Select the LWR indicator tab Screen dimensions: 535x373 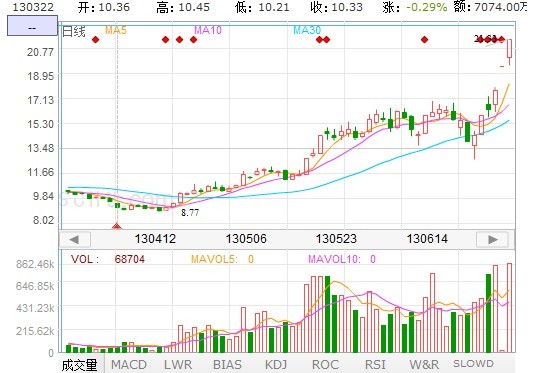178,364
